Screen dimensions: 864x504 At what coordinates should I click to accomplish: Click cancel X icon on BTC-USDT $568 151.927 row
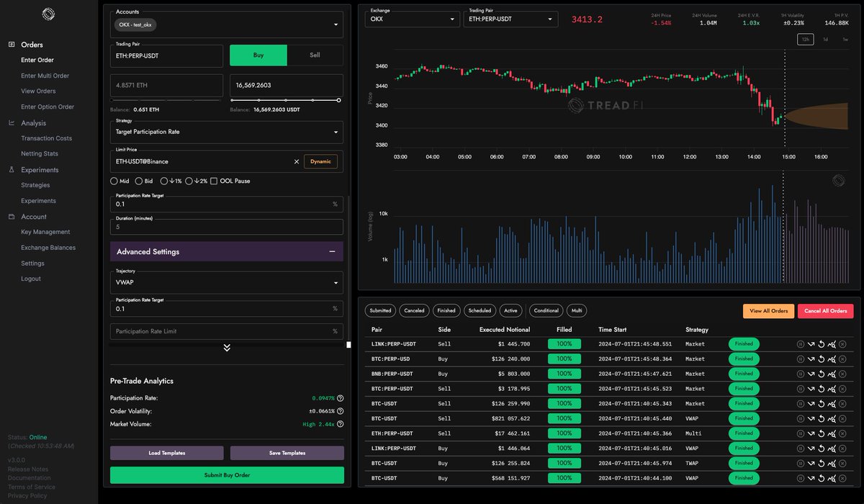tap(842, 478)
